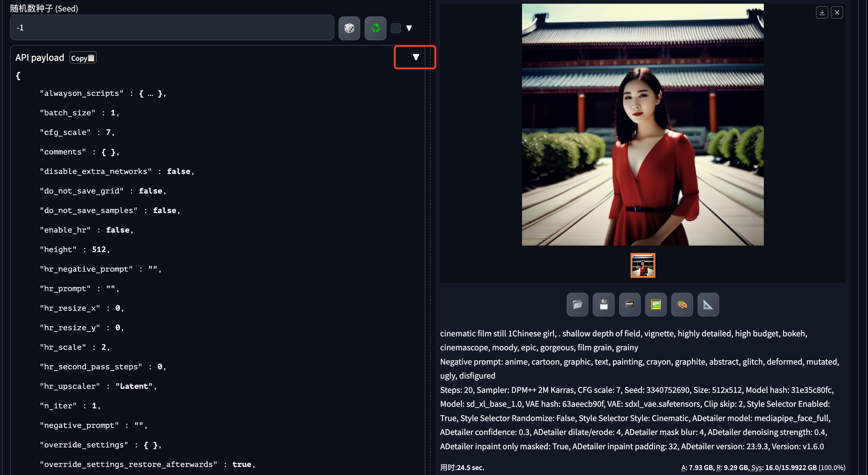This screenshot has width=868, height=475.
Task: Close the image preview
Action: click(837, 12)
